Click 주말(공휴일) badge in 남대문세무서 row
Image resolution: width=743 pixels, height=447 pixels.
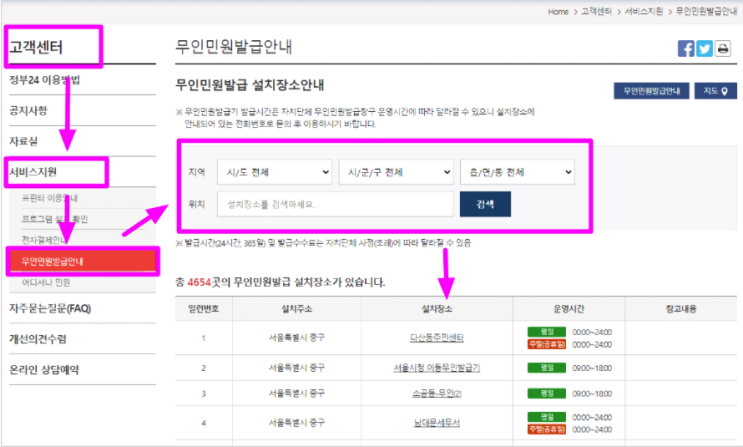547,429
